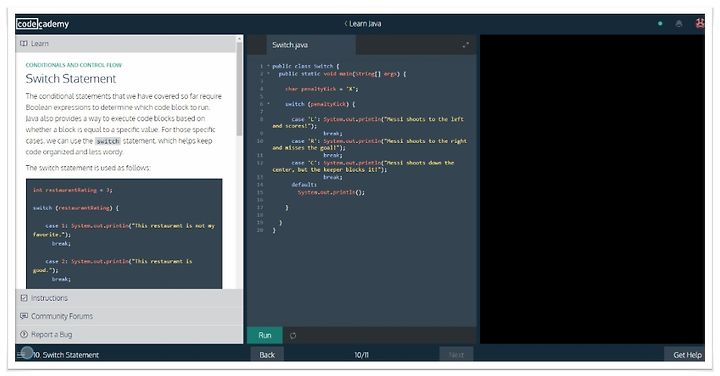
Task: Click inside the black output terminal
Action: click(592, 189)
